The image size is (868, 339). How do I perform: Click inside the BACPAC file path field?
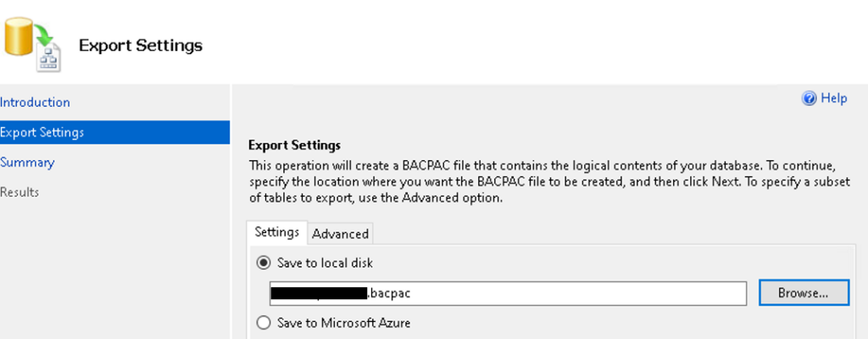click(x=508, y=293)
